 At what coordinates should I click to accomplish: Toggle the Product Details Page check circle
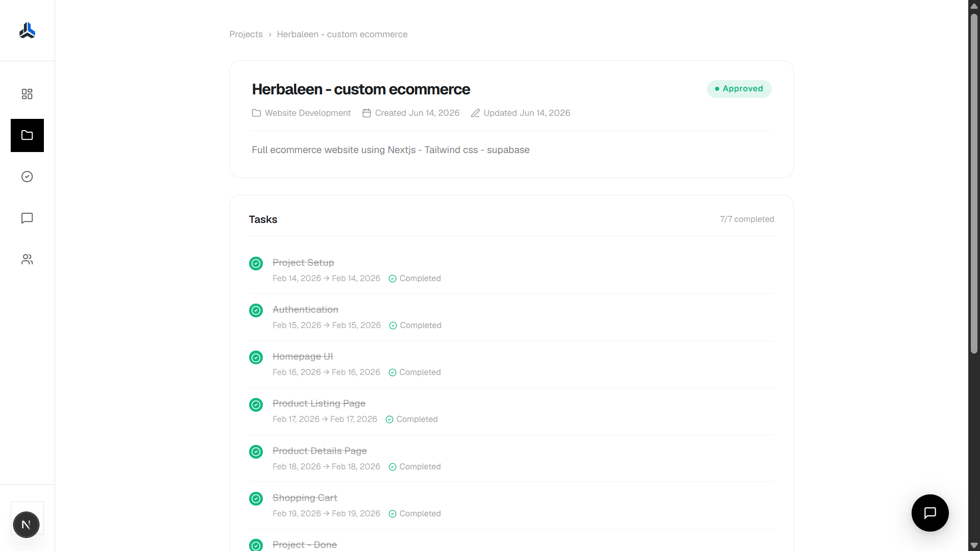point(256,452)
